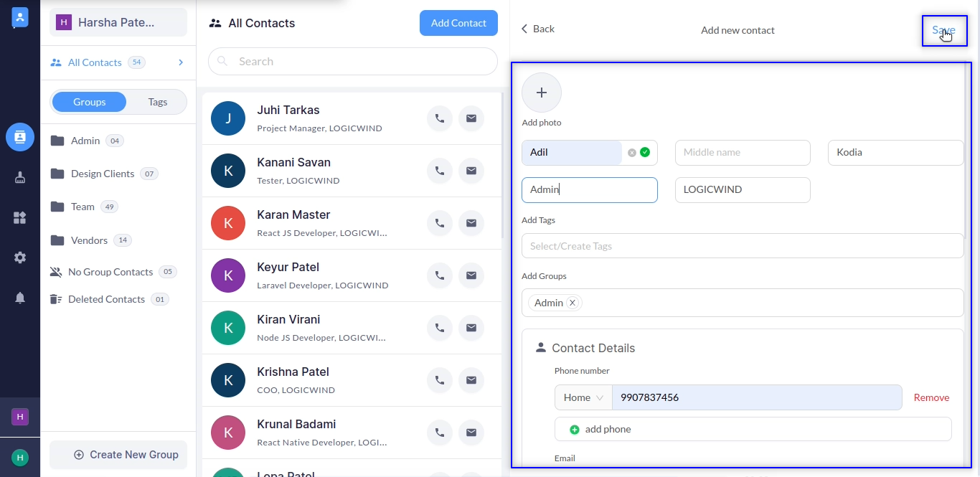Open notifications bell in sidebar
This screenshot has width=980, height=477.
20,298
